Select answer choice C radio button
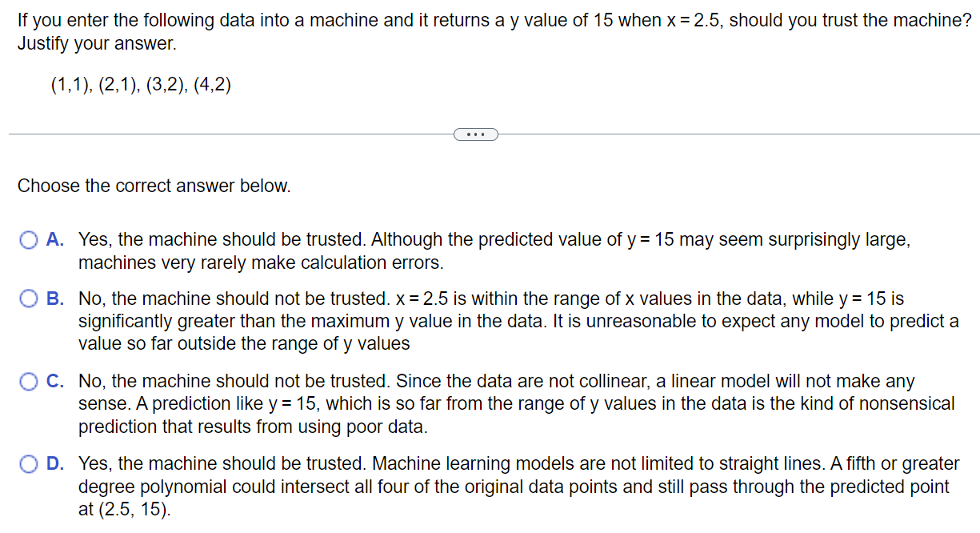The height and width of the screenshot is (533, 980). (30, 381)
